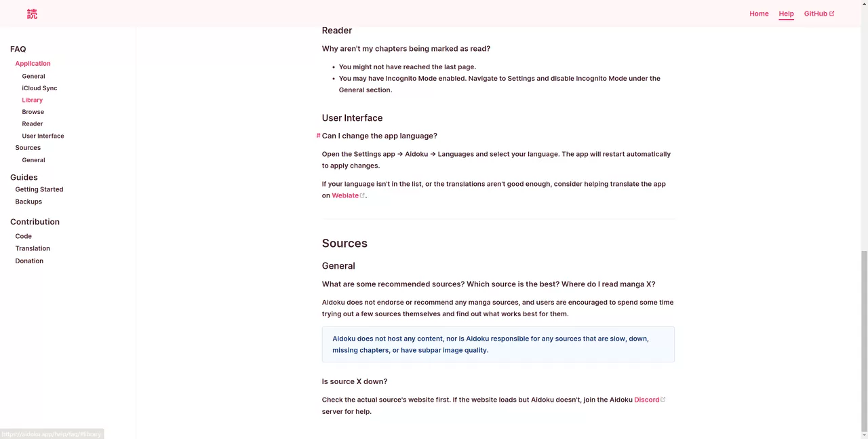Open the Help nav item
This screenshot has height=439, width=868.
(786, 14)
